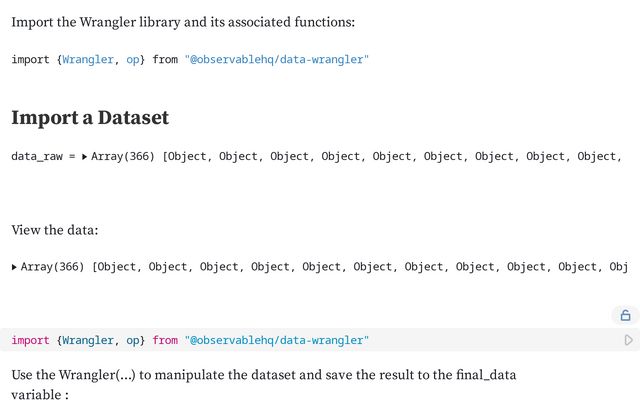Click Wrangler inside the grey editable code cell

[88, 340]
